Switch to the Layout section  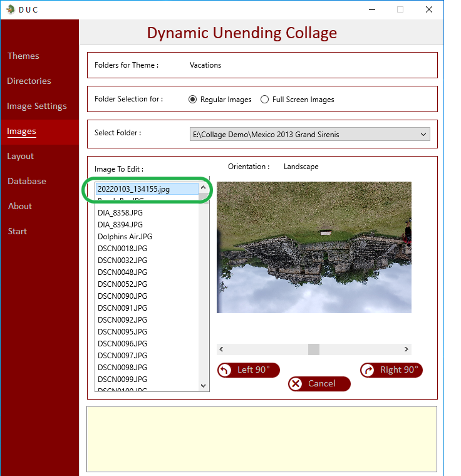(20, 156)
